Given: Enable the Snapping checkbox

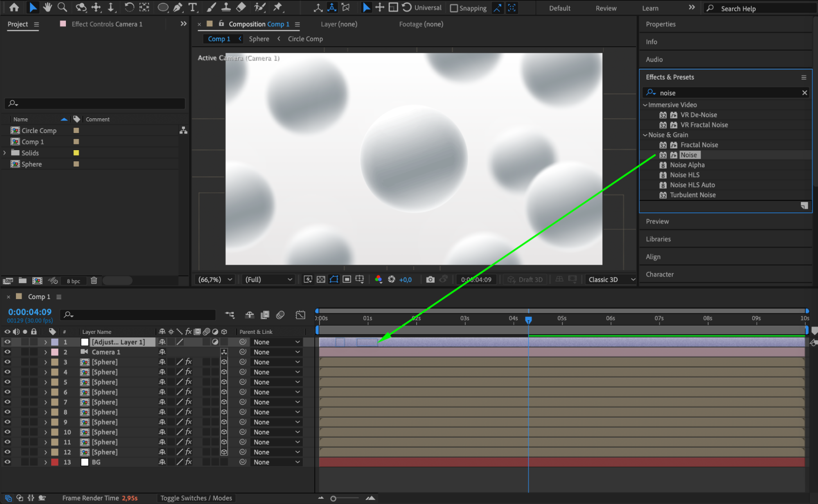Looking at the screenshot, I should tap(454, 8).
